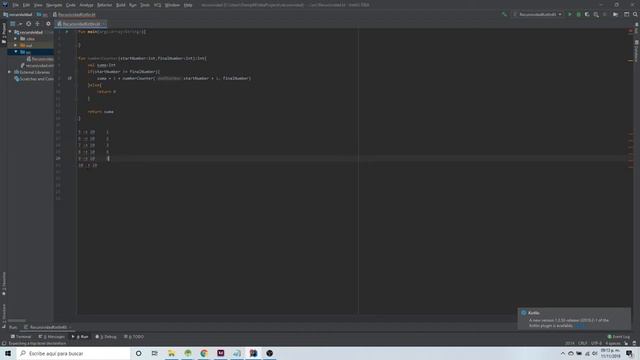Open IntelliJ IDEA taskbar icon
640x360 pixels.
(253, 353)
